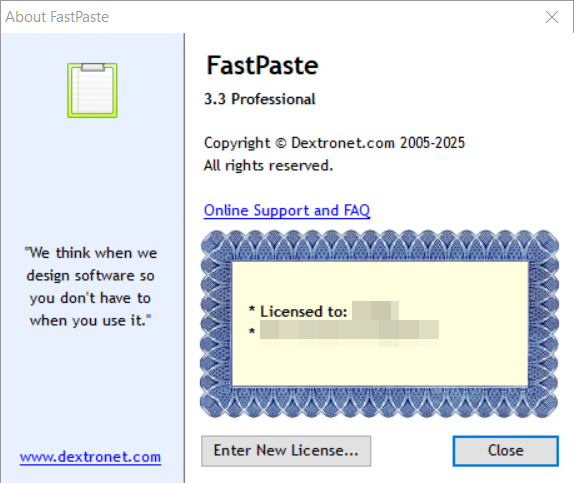Open the Online Support and FAQ link
Image resolution: width=574 pixels, height=483 pixels.
[287, 211]
